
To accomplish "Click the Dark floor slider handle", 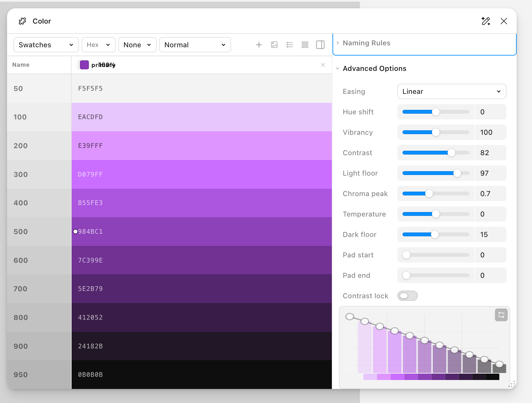I will [435, 234].
